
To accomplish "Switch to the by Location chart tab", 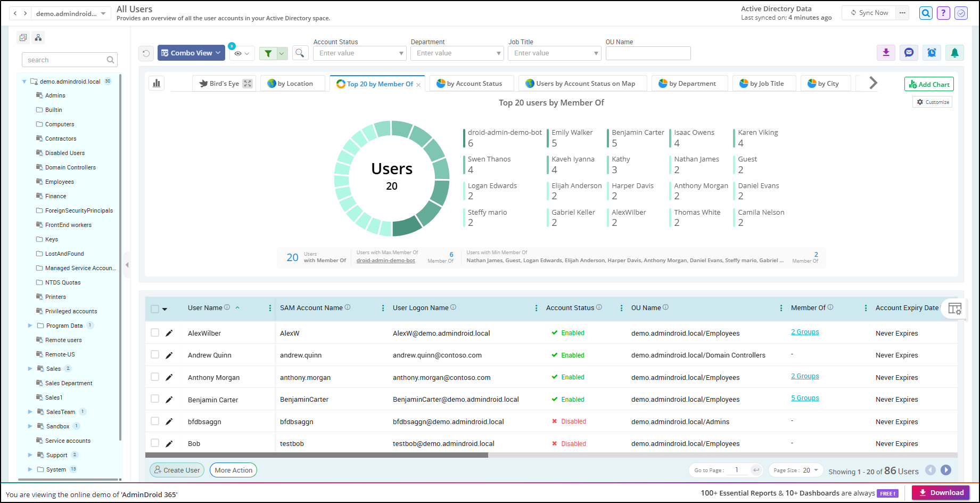I will click(x=293, y=84).
